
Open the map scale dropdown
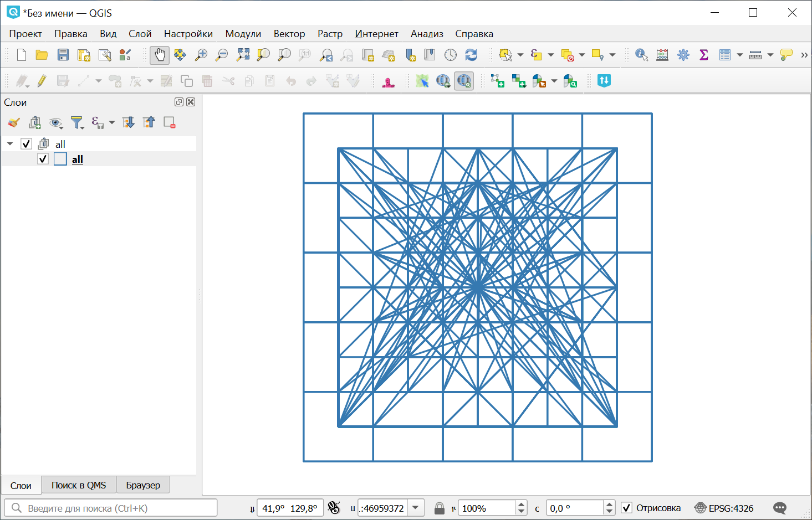point(416,508)
